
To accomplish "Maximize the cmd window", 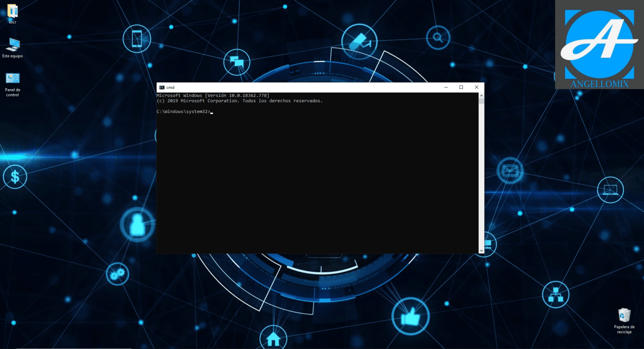I will 461,87.
